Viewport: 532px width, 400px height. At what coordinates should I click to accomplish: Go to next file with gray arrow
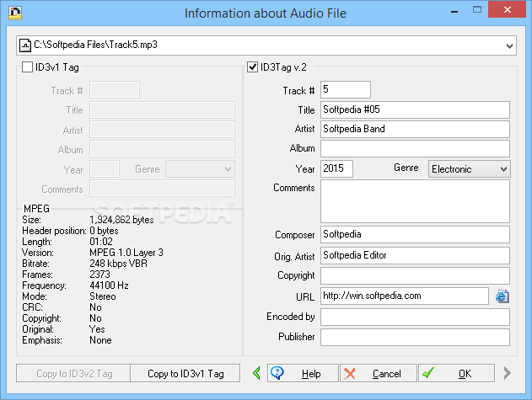(x=507, y=373)
